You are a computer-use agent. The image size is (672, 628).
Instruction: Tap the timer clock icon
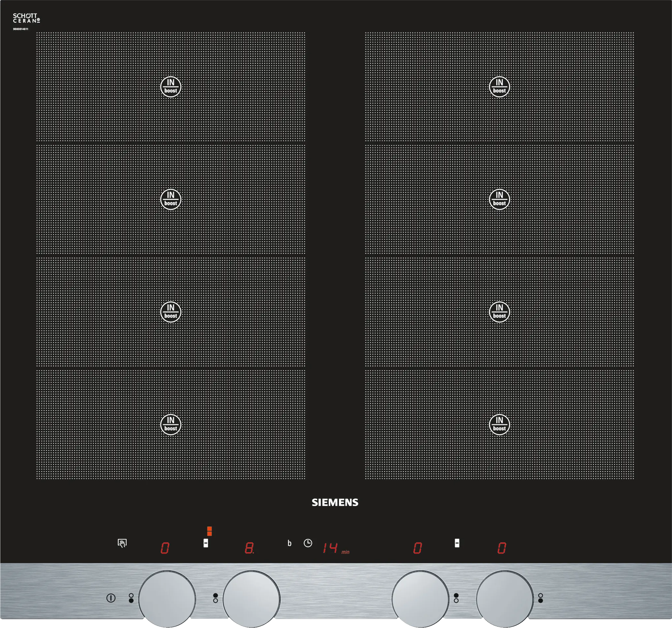pos(308,543)
